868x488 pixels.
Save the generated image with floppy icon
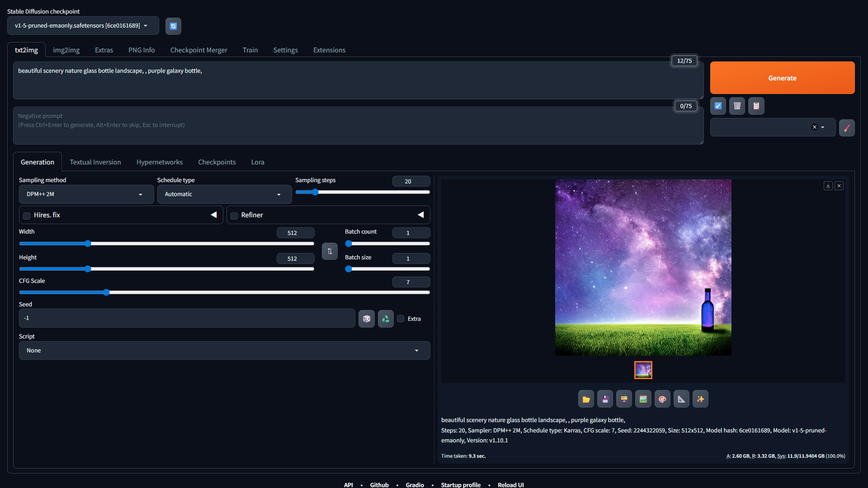(x=605, y=399)
